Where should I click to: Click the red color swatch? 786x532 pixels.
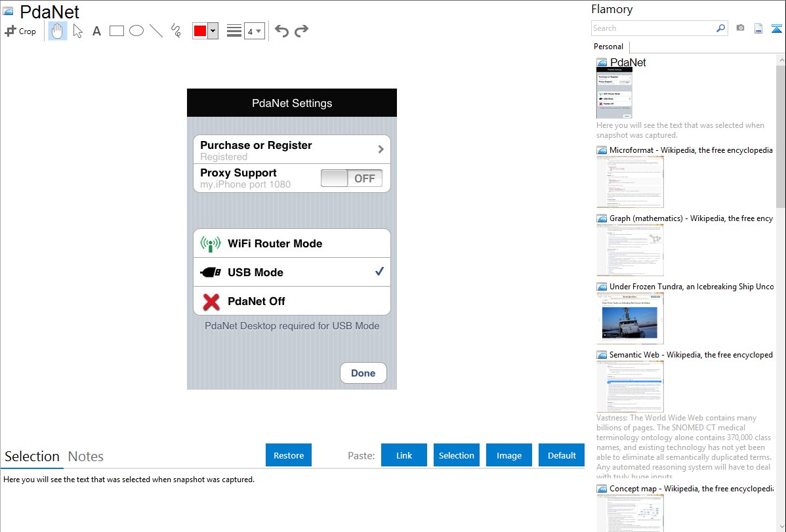tap(200, 31)
